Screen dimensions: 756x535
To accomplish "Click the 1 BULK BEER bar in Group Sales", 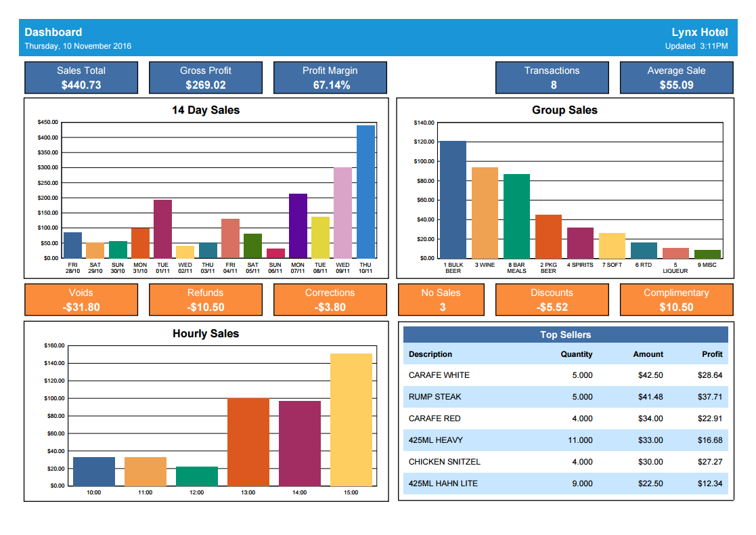I will [x=453, y=200].
